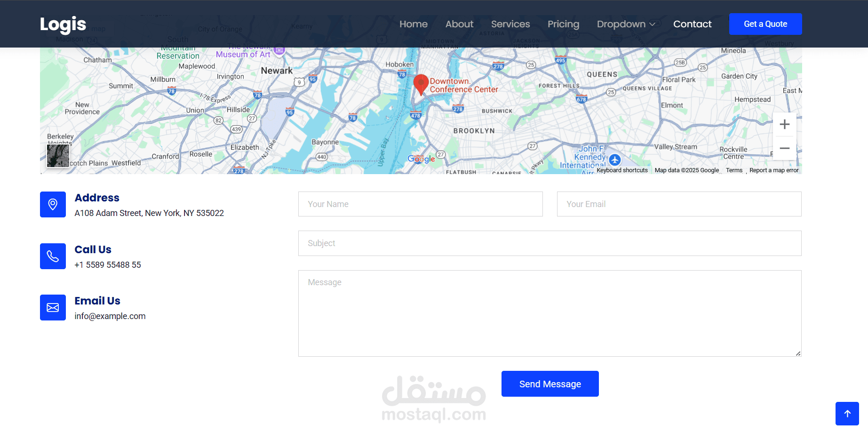This screenshot has width=868, height=432.
Task: Click the QUEENS label on the map
Action: [x=602, y=74]
